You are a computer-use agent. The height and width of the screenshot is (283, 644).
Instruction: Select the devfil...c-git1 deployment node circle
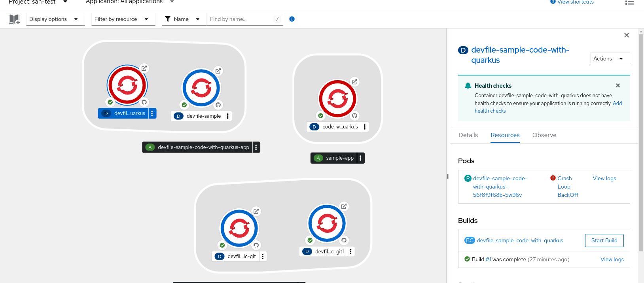tap(327, 223)
